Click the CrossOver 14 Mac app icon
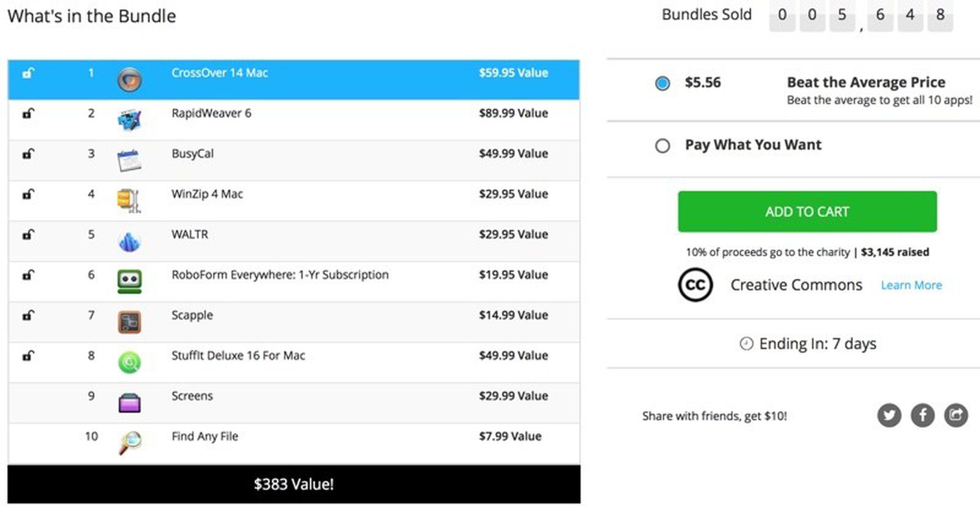Screen dimensions: 980x507 pyautogui.click(x=127, y=80)
